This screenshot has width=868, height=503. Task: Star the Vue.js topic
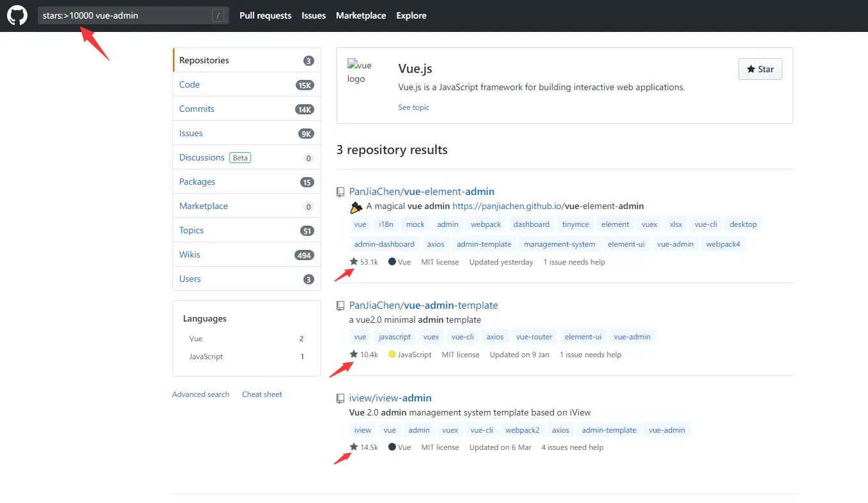pos(760,70)
